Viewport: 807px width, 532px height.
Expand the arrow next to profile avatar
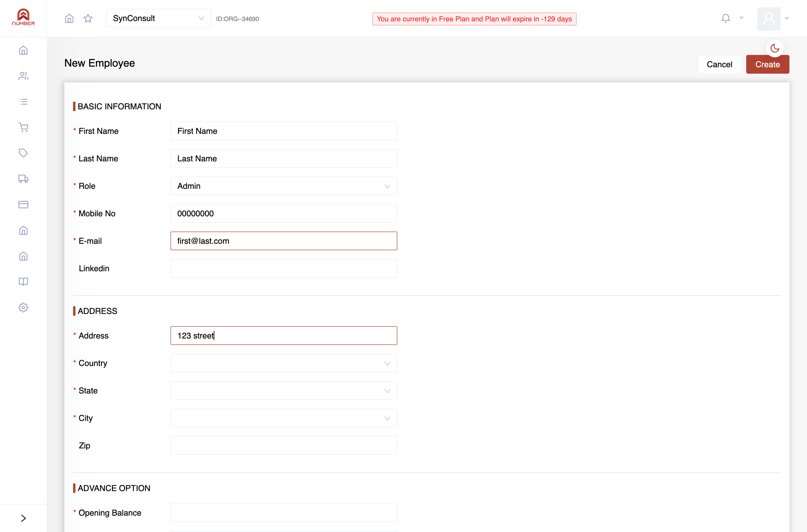(787, 19)
